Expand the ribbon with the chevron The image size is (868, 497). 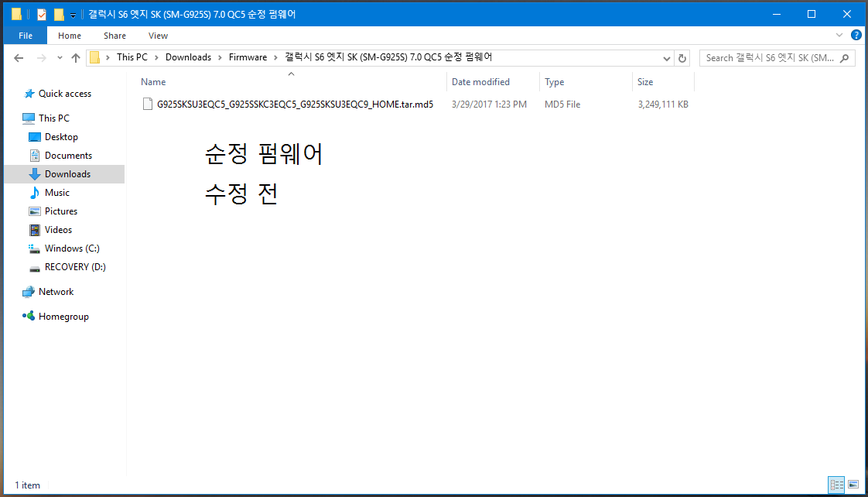click(839, 35)
